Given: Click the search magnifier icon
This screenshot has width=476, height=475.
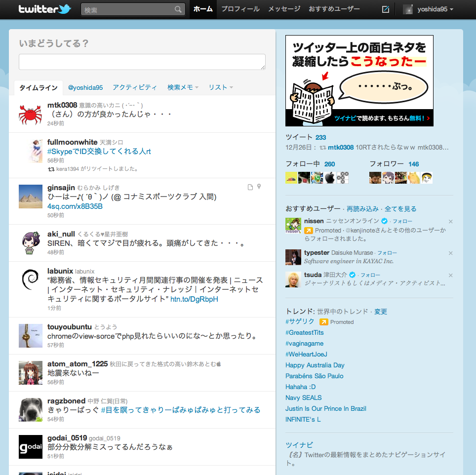Looking at the screenshot, I should pos(178,9).
